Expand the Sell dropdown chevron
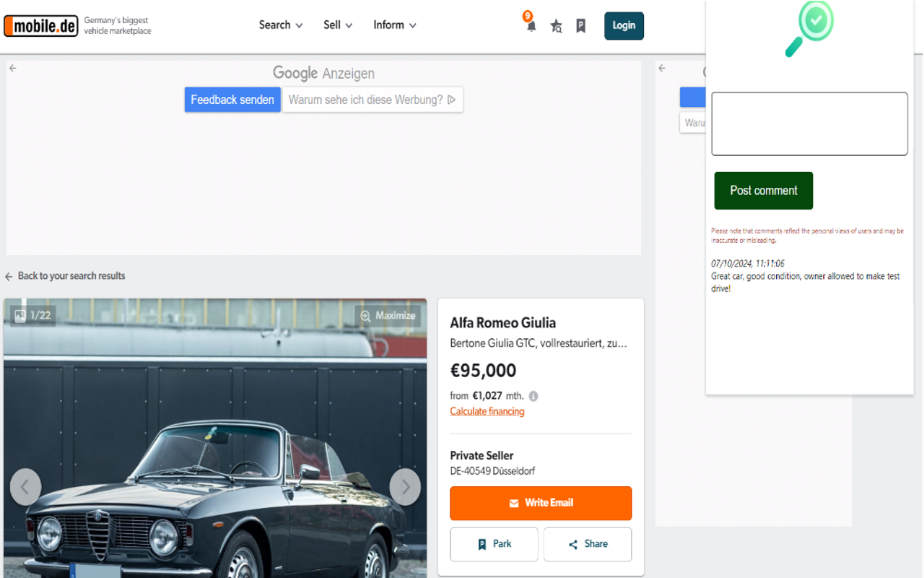This screenshot has height=578, width=924. click(349, 26)
